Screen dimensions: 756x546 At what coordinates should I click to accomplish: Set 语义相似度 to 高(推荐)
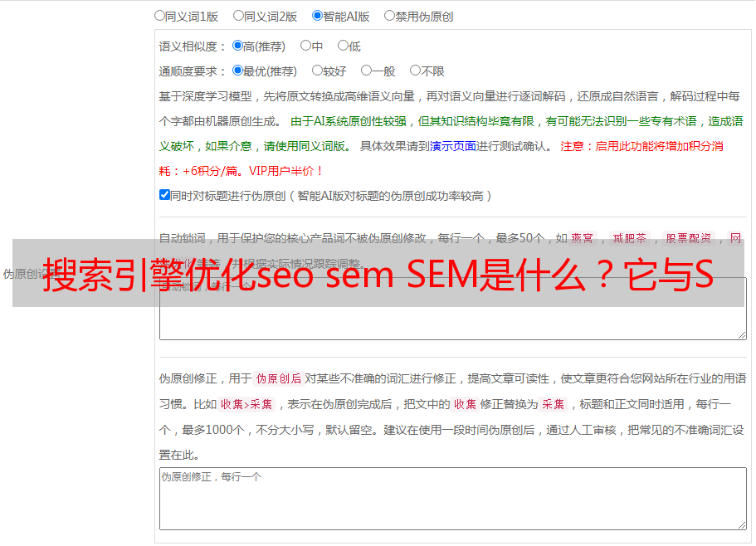237,46
